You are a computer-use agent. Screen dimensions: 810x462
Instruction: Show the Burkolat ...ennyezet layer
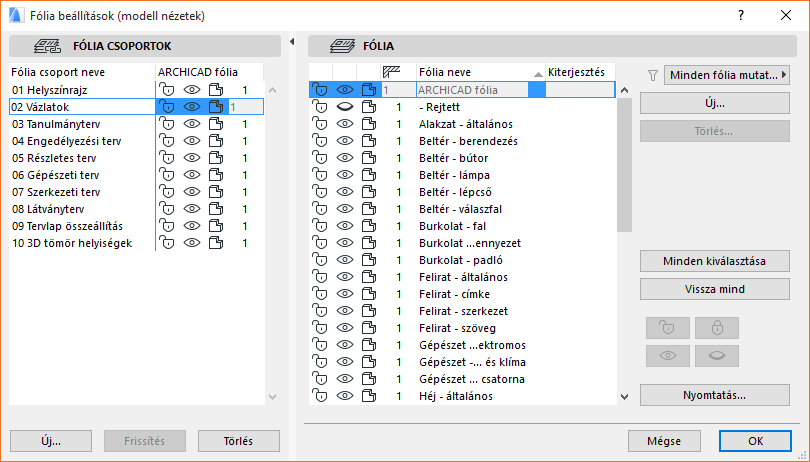(x=345, y=243)
